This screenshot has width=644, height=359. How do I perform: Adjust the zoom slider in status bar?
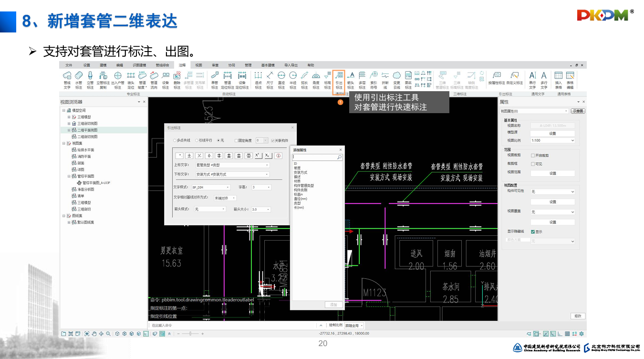click(x=190, y=334)
